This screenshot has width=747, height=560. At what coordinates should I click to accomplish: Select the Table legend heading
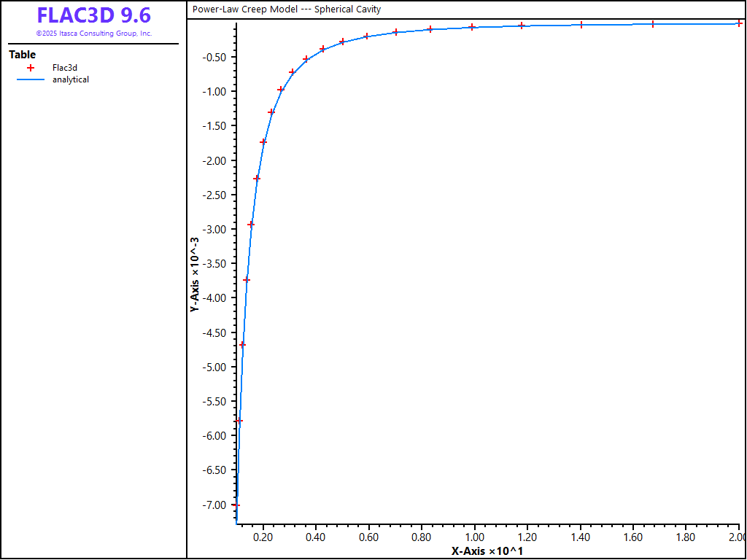(22, 55)
